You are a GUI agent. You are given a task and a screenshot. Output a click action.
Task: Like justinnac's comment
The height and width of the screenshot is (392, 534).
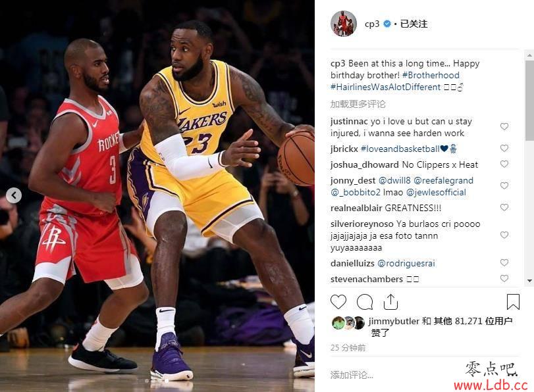click(504, 126)
